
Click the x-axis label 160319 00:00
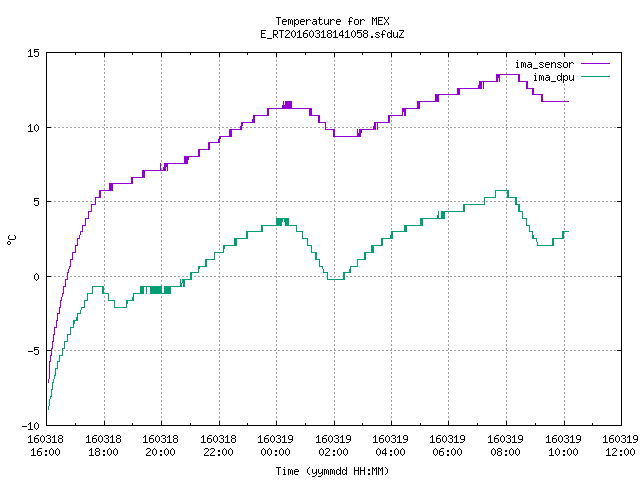[x=276, y=445]
